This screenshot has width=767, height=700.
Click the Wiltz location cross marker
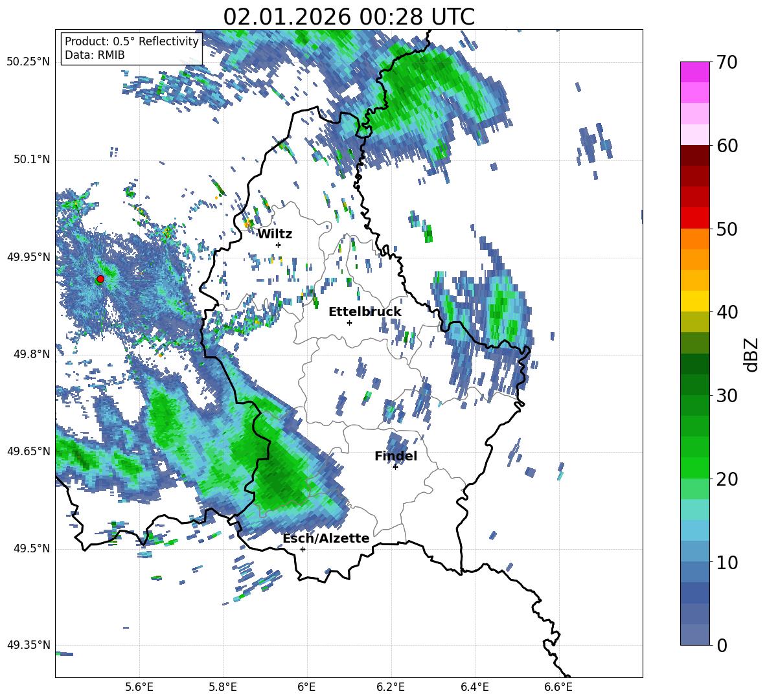pos(279,245)
